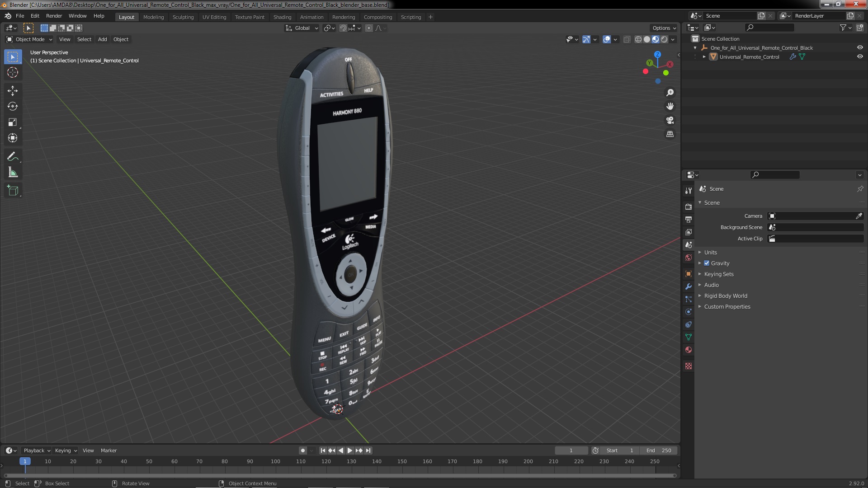Click the timeline horizontal scrollbar
This screenshot has width=868, height=488.
coord(340,475)
